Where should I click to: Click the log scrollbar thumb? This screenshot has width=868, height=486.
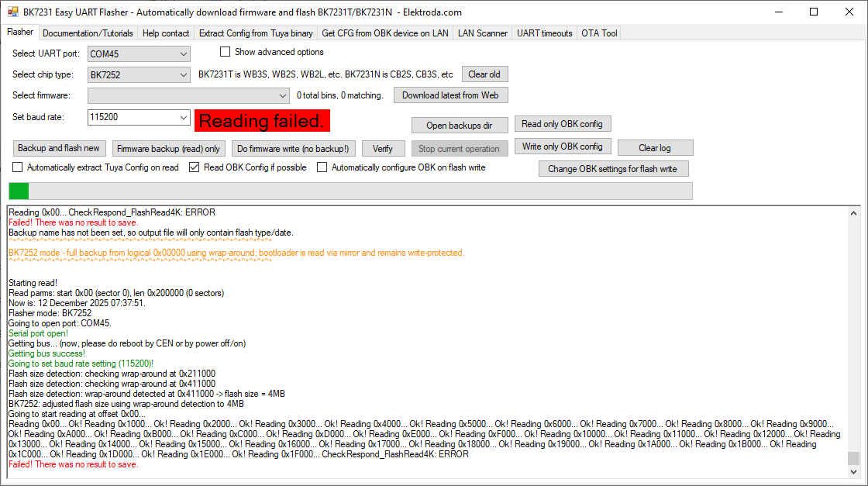pyautogui.click(x=853, y=458)
